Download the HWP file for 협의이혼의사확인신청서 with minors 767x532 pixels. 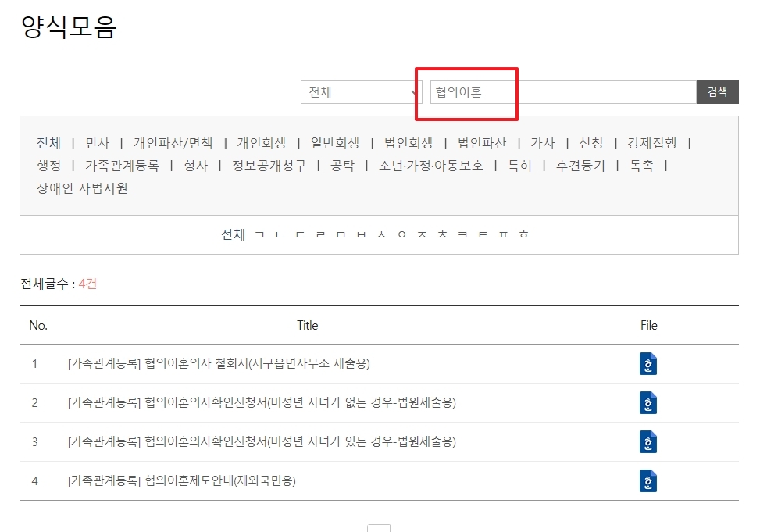[647, 441]
